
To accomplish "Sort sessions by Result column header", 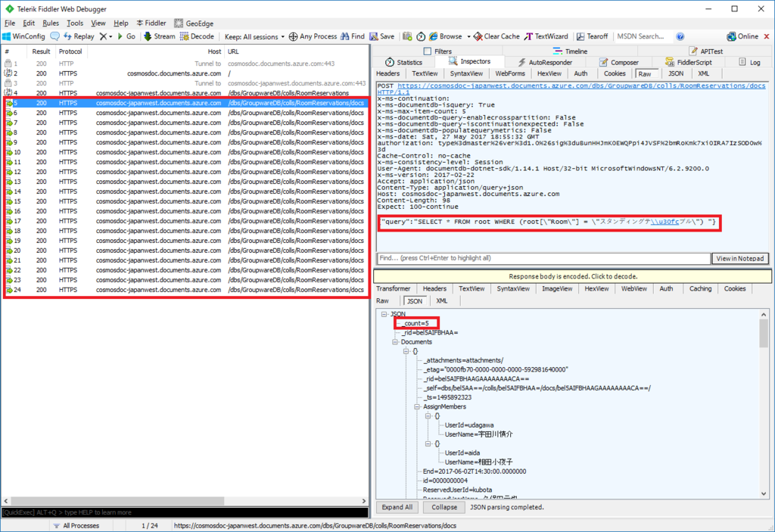I will (x=41, y=51).
